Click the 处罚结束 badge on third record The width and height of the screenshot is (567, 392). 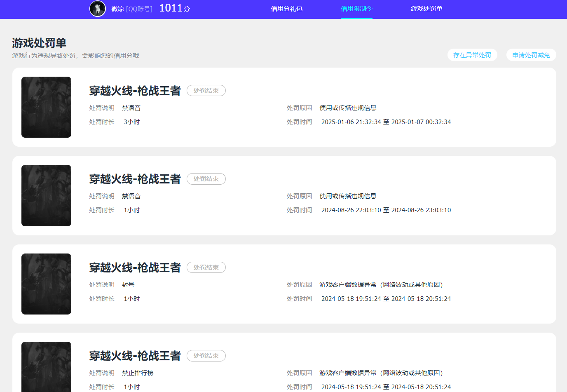206,267
